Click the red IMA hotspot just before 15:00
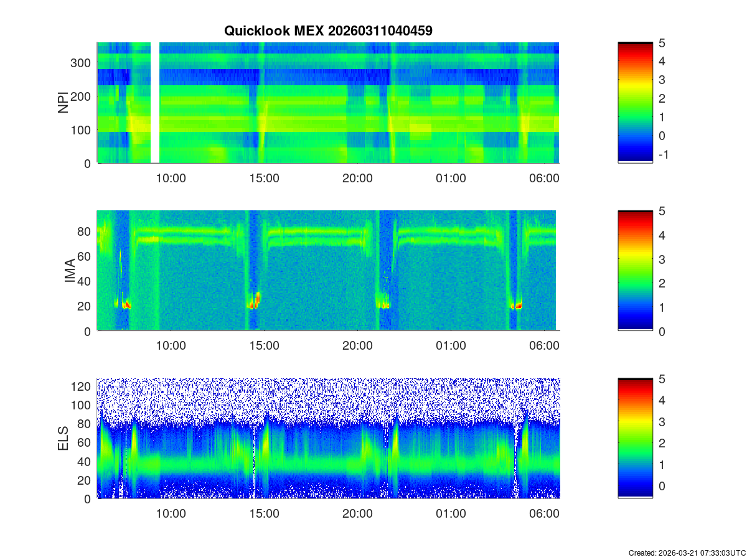Image resolution: width=747 pixels, height=560 pixels. 255,303
